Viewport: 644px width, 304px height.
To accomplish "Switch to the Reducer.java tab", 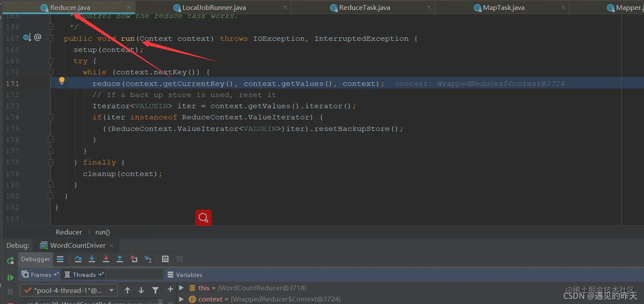I will pyautogui.click(x=70, y=8).
